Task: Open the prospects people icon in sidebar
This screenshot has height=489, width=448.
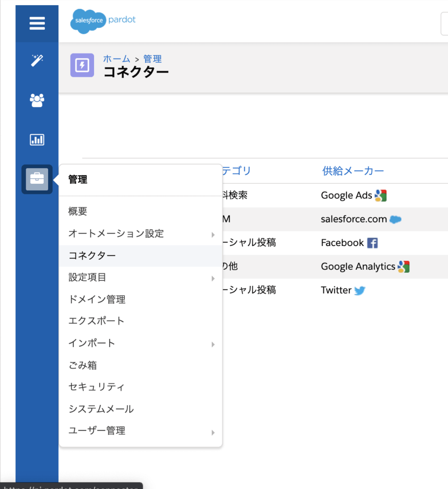Action: [x=37, y=100]
